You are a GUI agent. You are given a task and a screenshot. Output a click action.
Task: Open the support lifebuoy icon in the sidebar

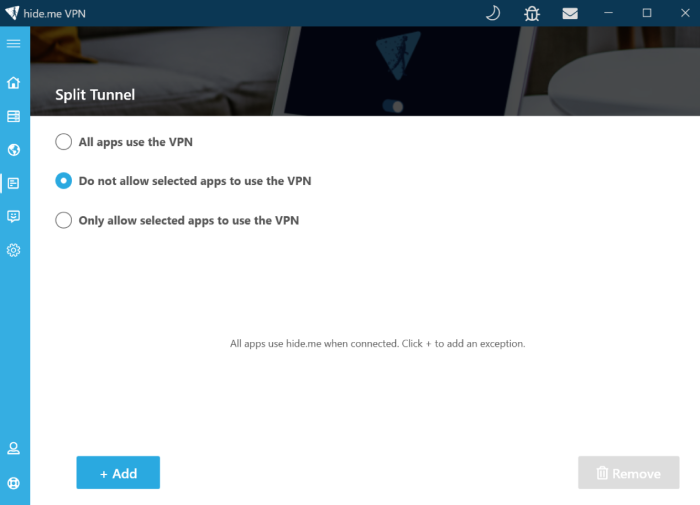click(x=13, y=483)
